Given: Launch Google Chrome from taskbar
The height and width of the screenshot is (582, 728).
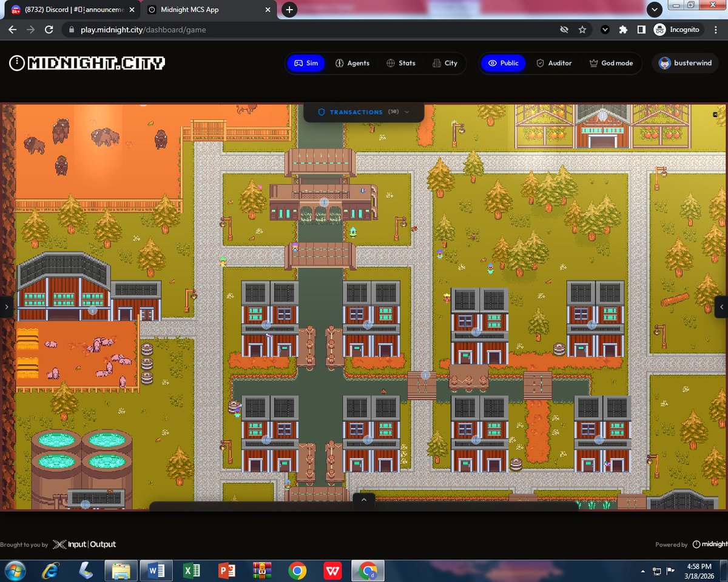Looking at the screenshot, I should (297, 570).
